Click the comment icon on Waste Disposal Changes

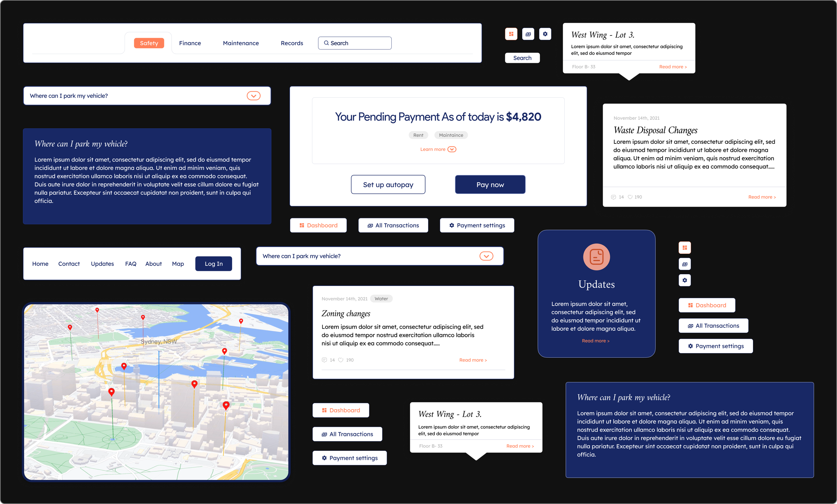click(x=613, y=197)
